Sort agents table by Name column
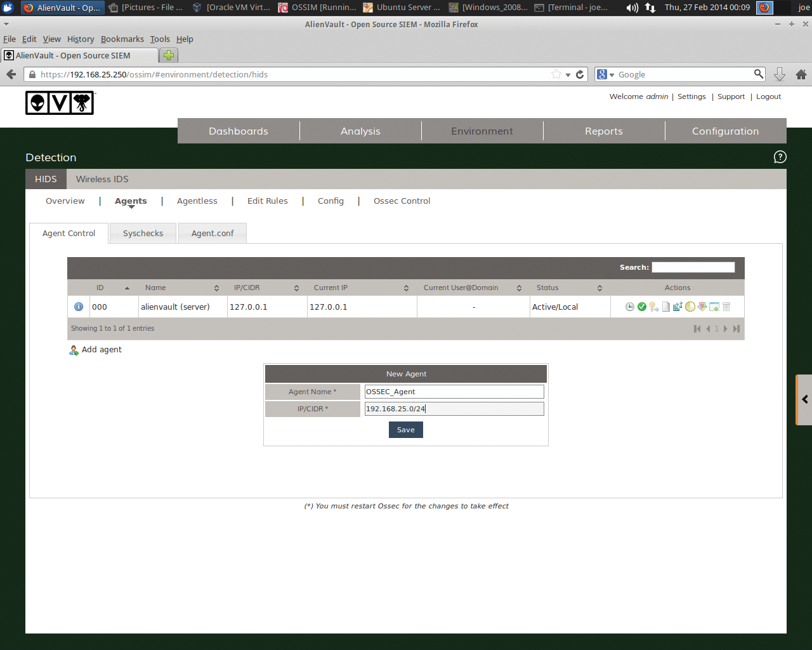 pos(183,288)
